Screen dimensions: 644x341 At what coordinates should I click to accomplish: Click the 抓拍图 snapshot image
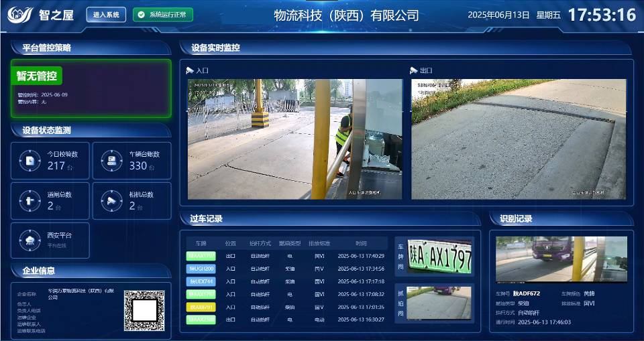click(439, 303)
